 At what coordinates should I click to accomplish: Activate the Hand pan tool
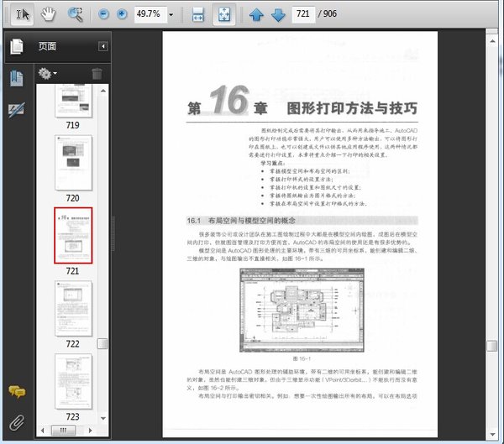[x=49, y=15]
